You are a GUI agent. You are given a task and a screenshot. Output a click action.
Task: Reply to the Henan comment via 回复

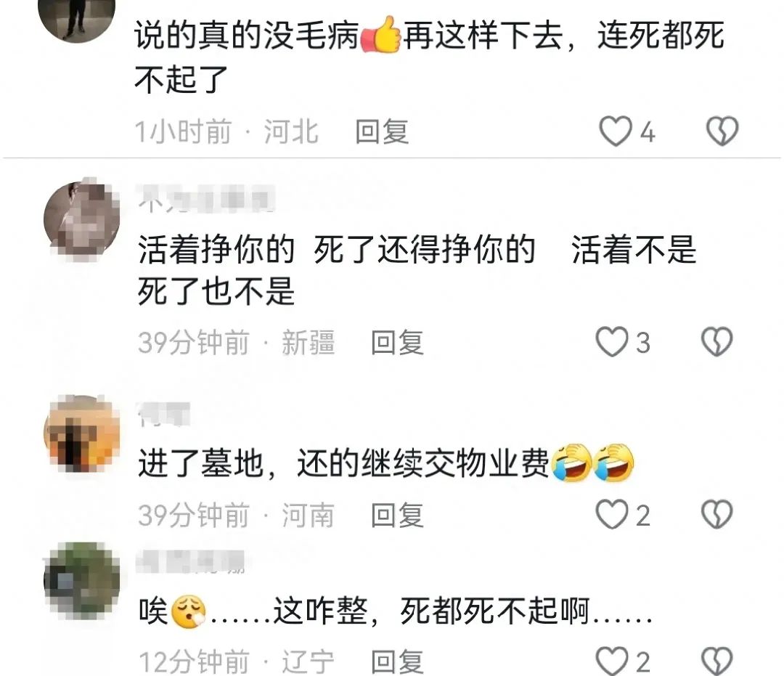point(398,516)
